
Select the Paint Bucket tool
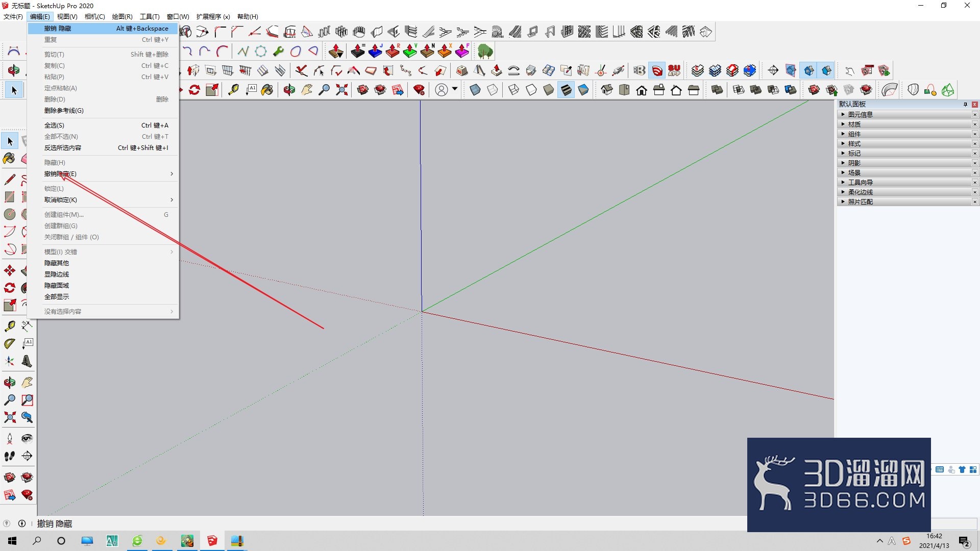click(9, 159)
